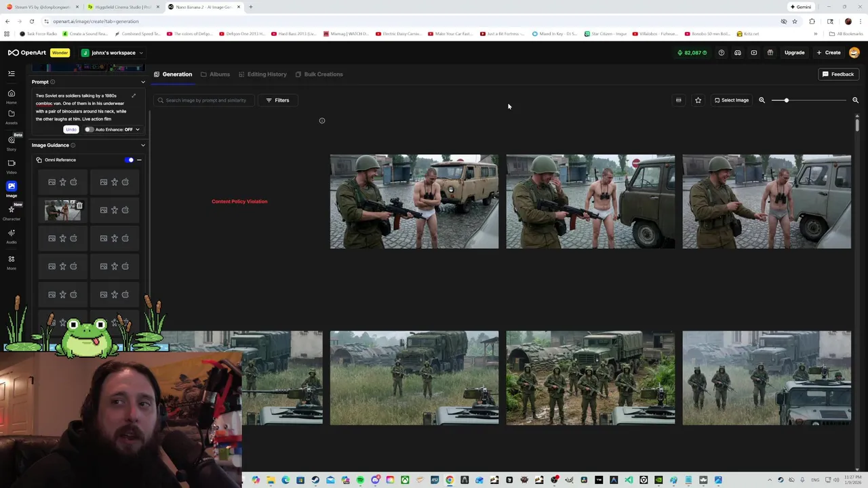The height and width of the screenshot is (488, 868).
Task: Open johnx's workspace dropdown
Action: [x=113, y=53]
